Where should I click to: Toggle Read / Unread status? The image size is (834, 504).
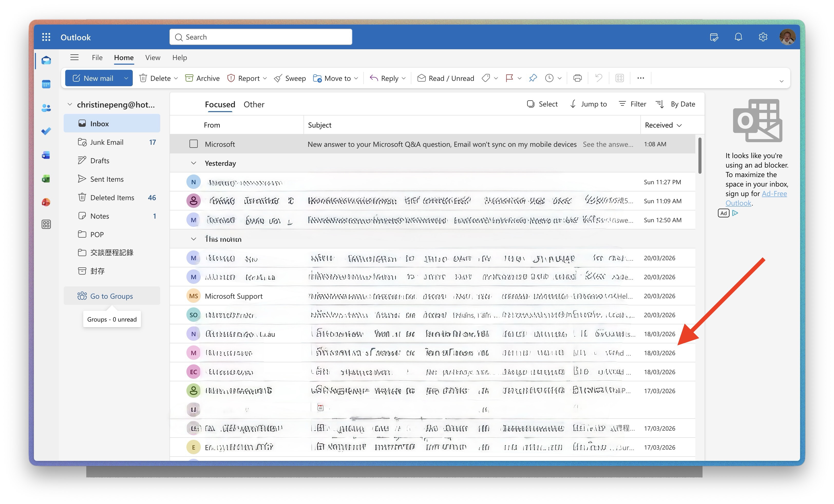(446, 78)
